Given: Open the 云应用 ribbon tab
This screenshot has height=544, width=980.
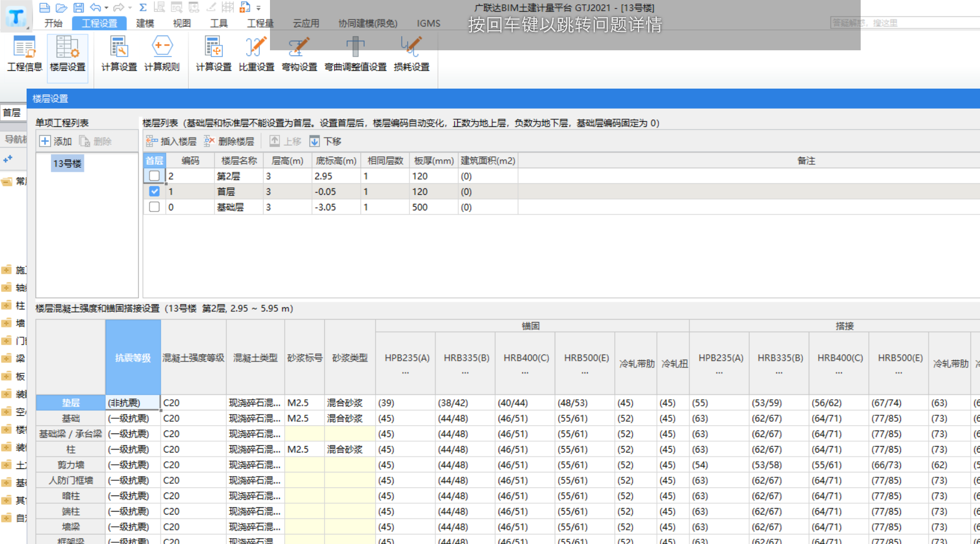Looking at the screenshot, I should click(306, 23).
